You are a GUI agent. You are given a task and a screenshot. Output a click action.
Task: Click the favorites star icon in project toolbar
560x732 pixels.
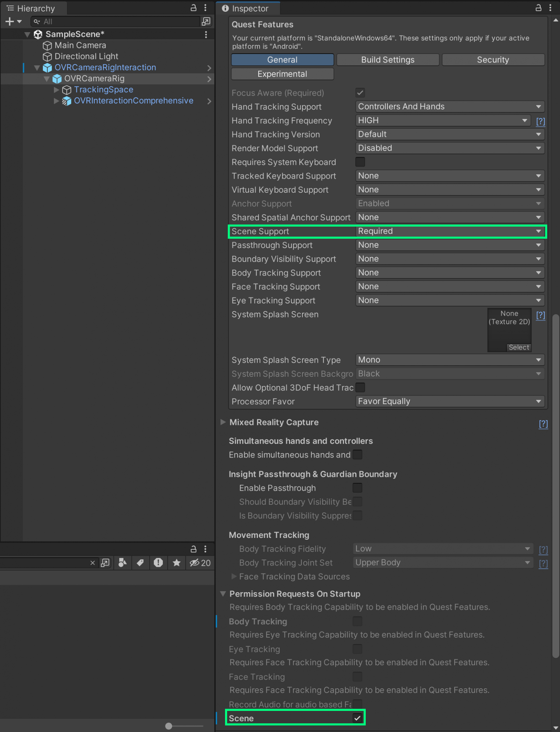click(176, 563)
